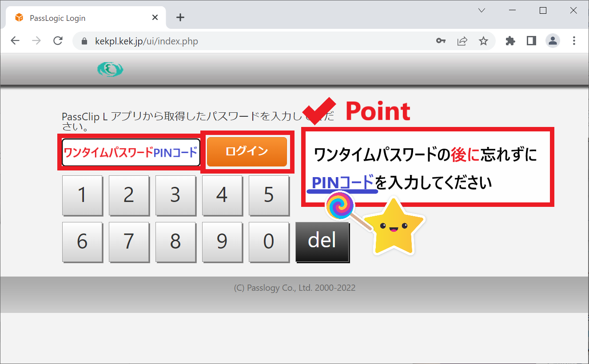The image size is (589, 364).
Task: Tap keypad digit 0
Action: click(269, 242)
